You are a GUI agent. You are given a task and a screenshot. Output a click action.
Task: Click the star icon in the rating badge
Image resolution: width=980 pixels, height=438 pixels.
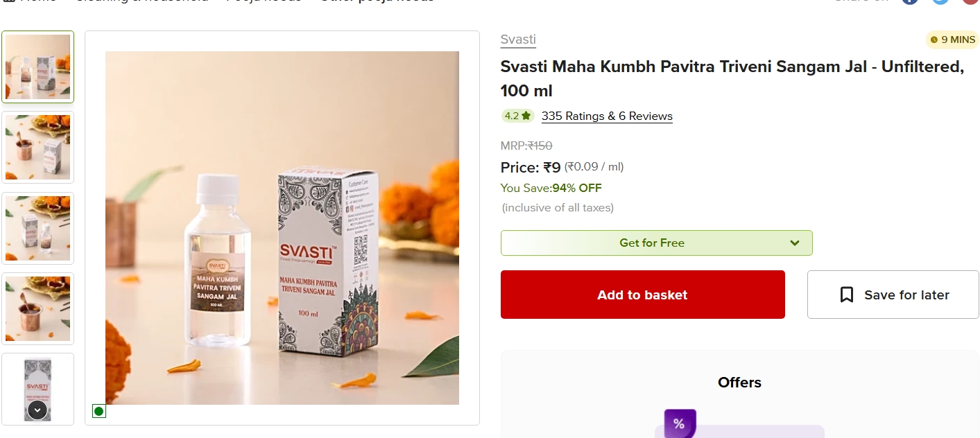click(525, 116)
